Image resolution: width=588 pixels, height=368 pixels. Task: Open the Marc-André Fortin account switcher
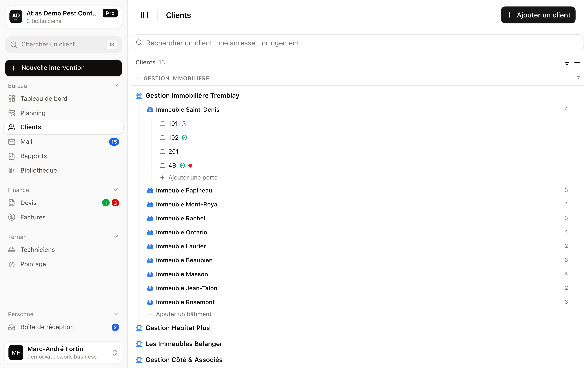63,352
